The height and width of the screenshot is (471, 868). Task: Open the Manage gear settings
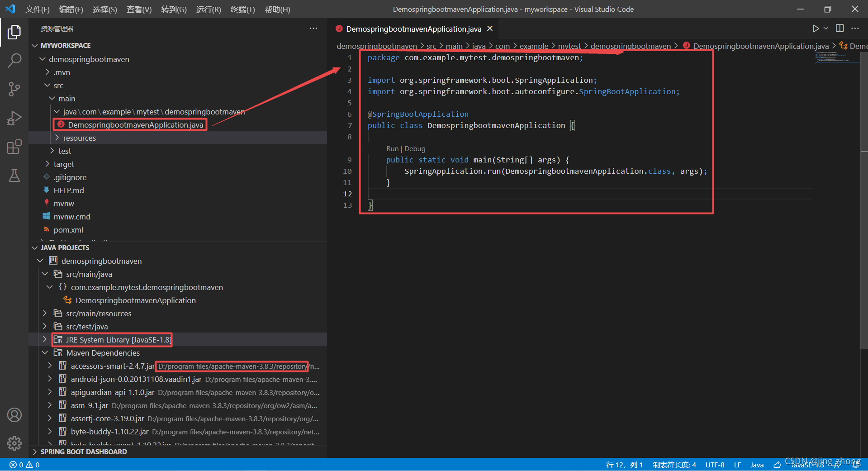point(14,443)
